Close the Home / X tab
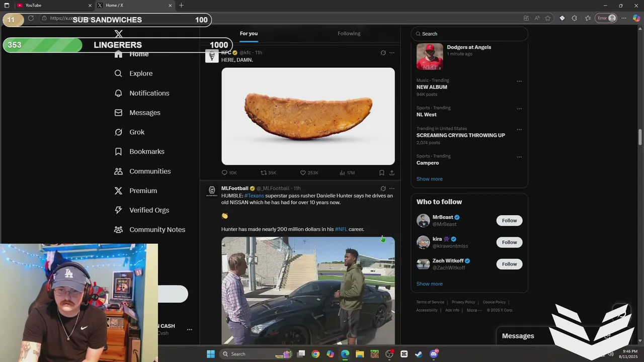 tap(170, 6)
